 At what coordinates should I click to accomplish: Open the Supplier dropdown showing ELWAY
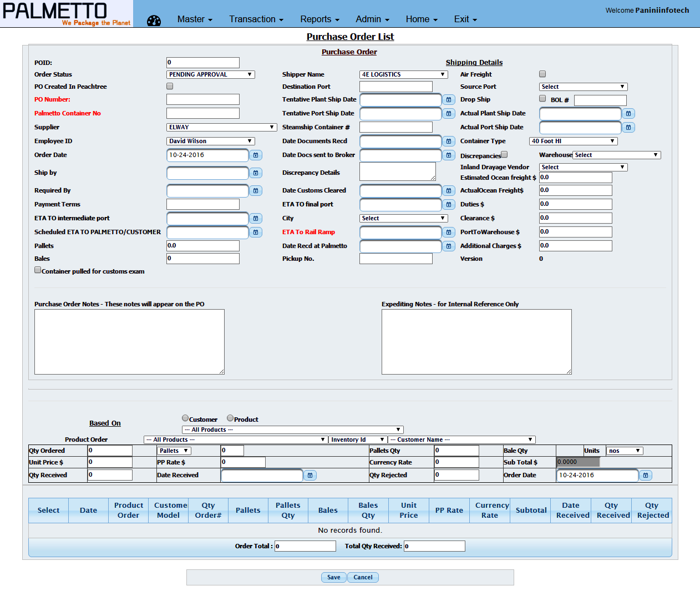[x=222, y=127]
